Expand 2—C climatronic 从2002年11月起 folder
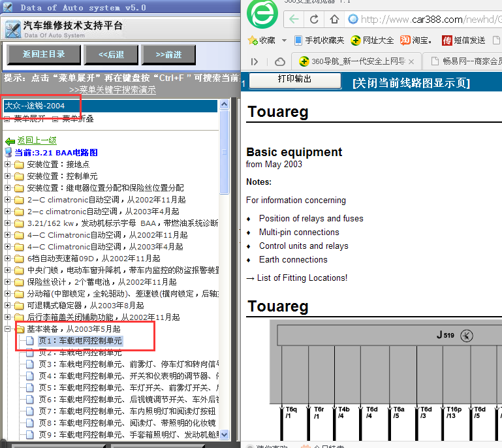 pos(7,199)
